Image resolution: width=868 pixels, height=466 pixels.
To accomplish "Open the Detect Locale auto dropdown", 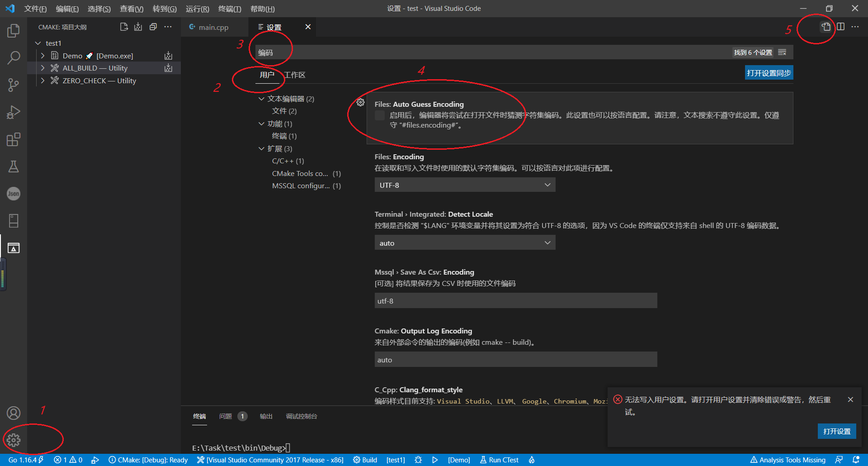I will 465,243.
